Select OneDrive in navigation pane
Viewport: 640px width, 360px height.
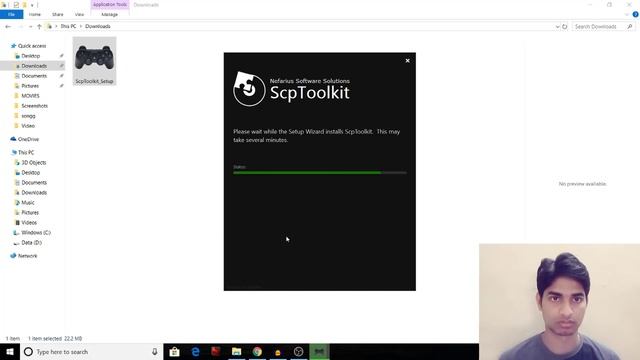click(28, 139)
